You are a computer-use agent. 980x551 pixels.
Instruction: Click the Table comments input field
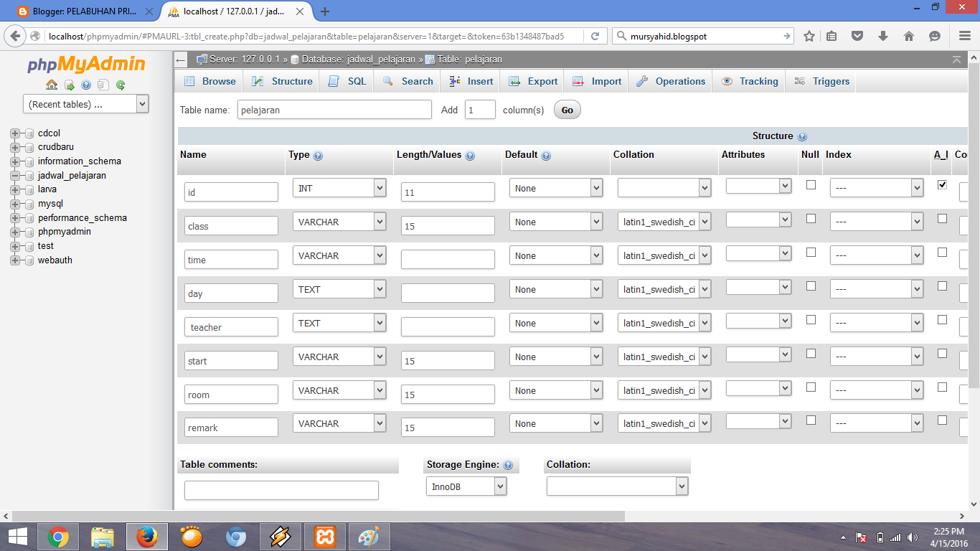[x=281, y=490]
